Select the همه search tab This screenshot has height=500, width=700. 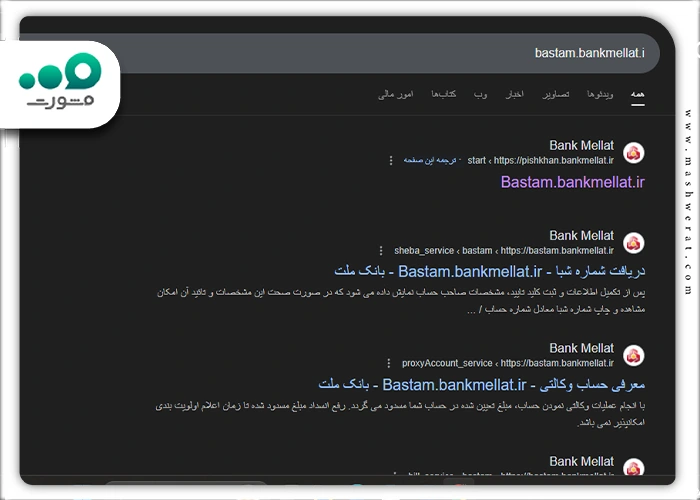tap(638, 94)
